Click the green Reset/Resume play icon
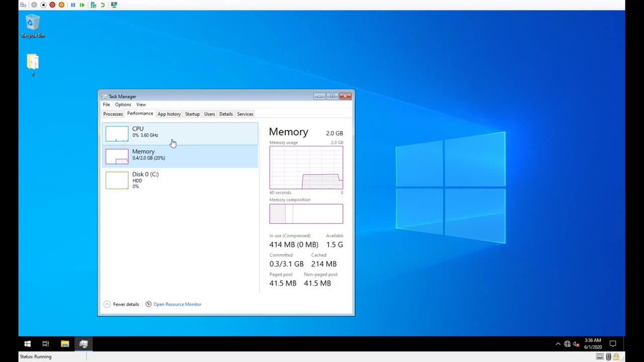 82,5
